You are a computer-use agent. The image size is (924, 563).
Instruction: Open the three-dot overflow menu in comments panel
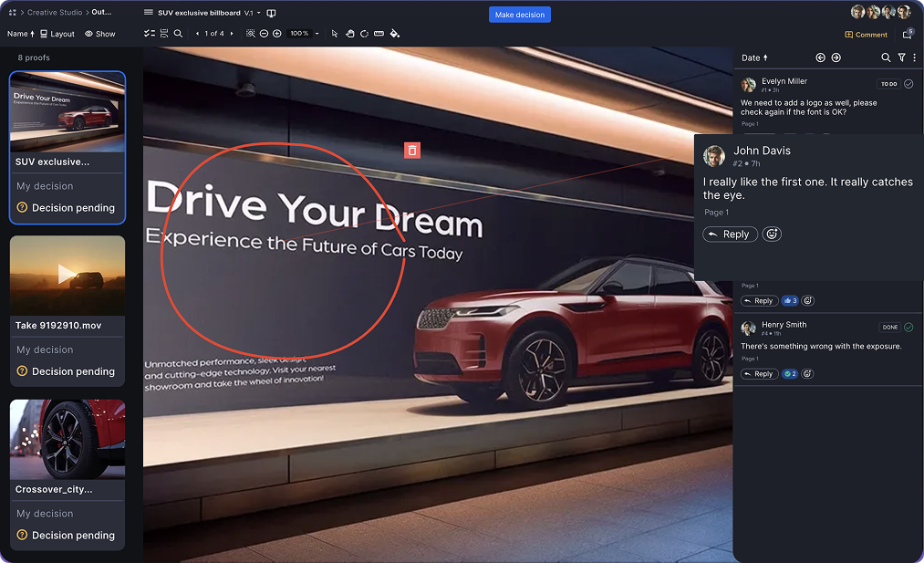pyautogui.click(x=915, y=57)
